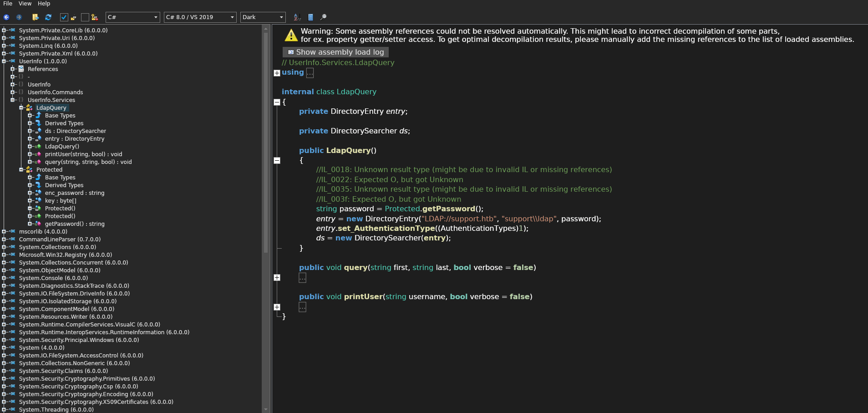
Task: Collapse the UserInfo.Services namespace node
Action: pyautogui.click(x=13, y=100)
